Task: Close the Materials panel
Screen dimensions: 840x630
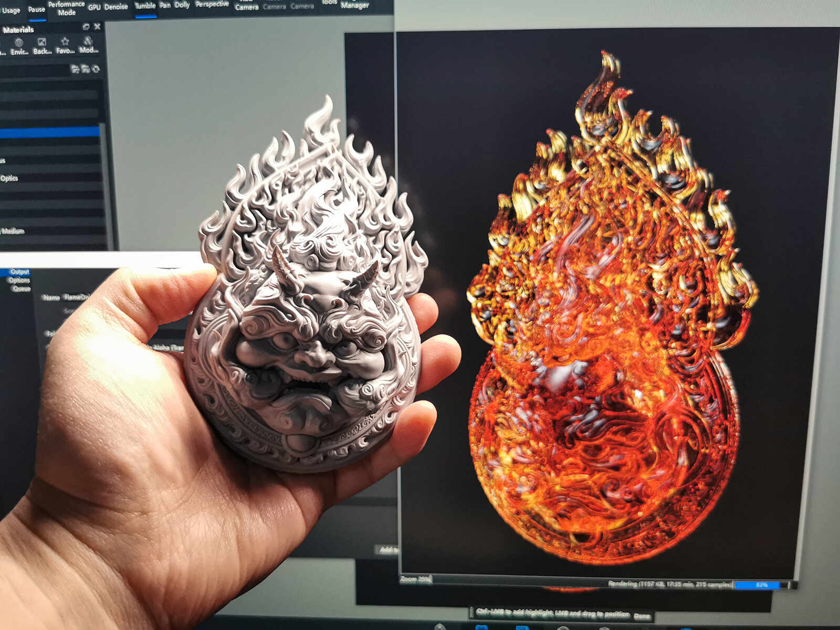Action: [97, 26]
